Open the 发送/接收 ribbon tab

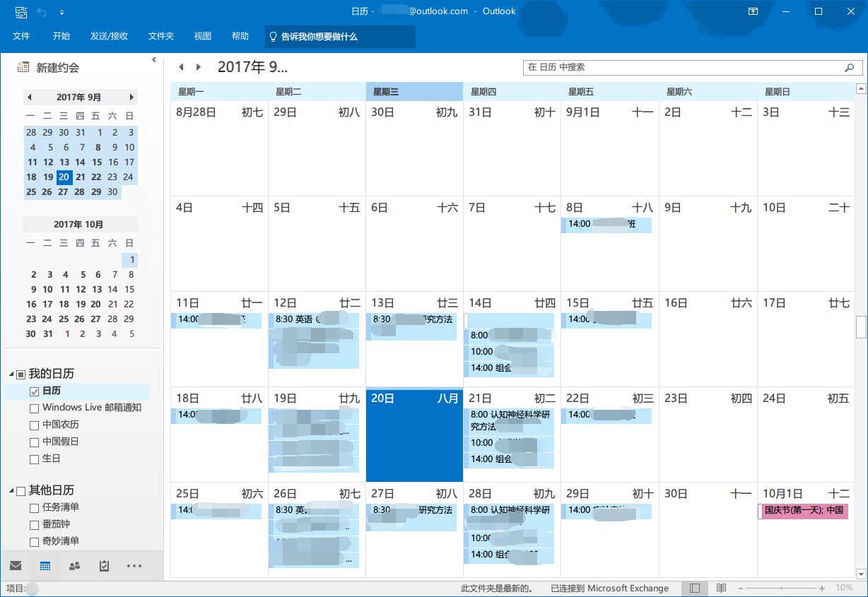109,36
